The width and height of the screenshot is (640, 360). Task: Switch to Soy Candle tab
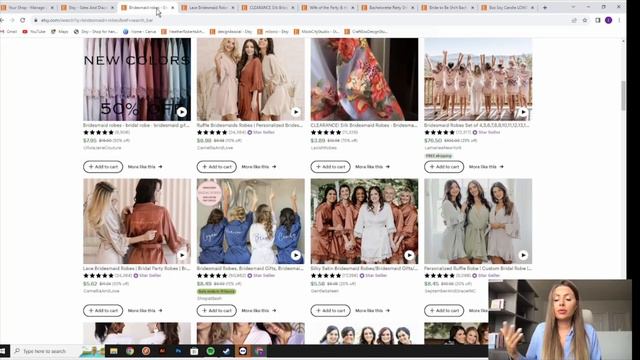pos(509,7)
